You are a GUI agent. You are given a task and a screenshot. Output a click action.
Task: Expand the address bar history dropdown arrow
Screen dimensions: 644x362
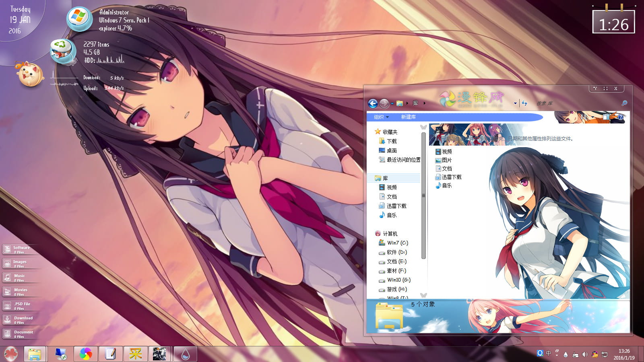pyautogui.click(x=515, y=103)
